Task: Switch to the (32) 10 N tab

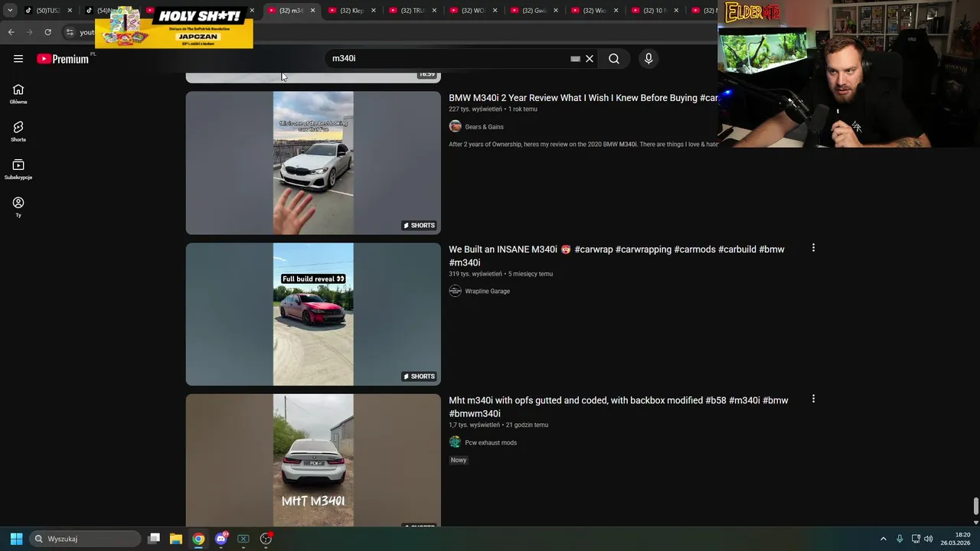Action: (x=653, y=11)
